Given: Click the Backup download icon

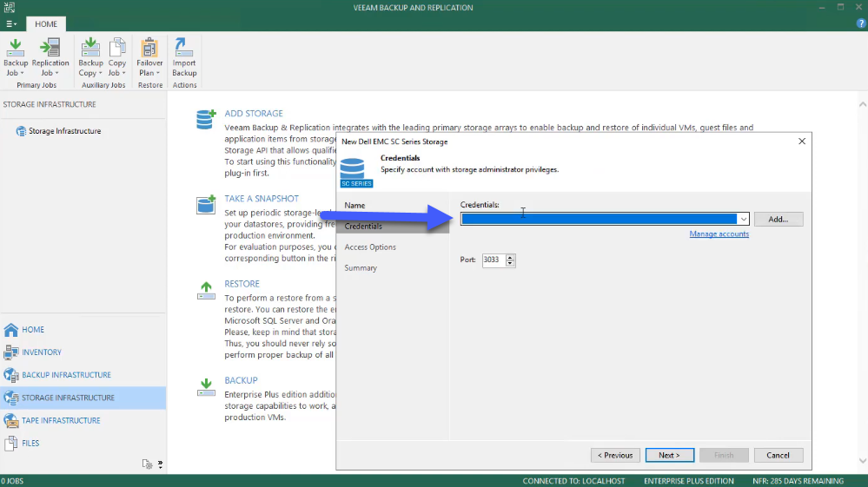Looking at the screenshot, I should [206, 387].
